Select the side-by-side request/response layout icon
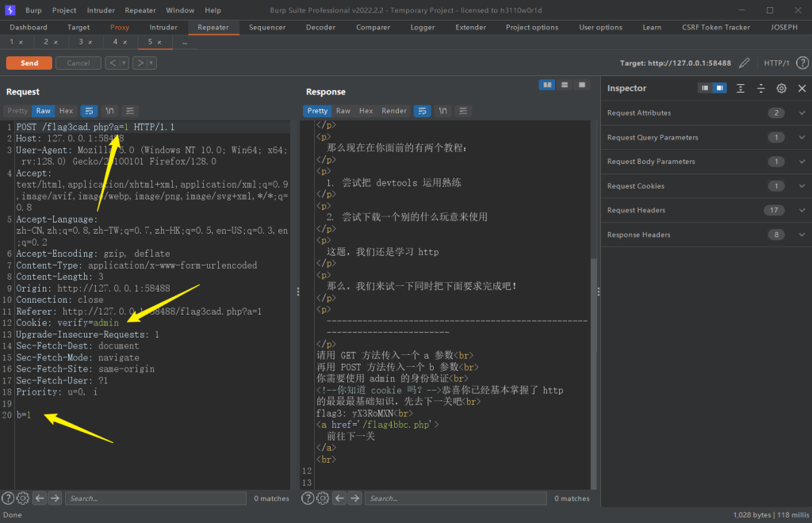Screen dimensions: 812x523 pos(547,85)
